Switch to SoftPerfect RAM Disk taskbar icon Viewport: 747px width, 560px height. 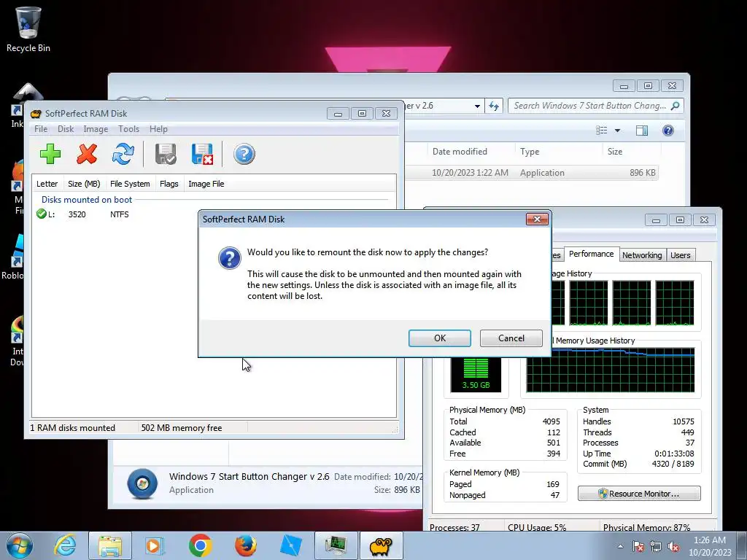click(x=381, y=545)
